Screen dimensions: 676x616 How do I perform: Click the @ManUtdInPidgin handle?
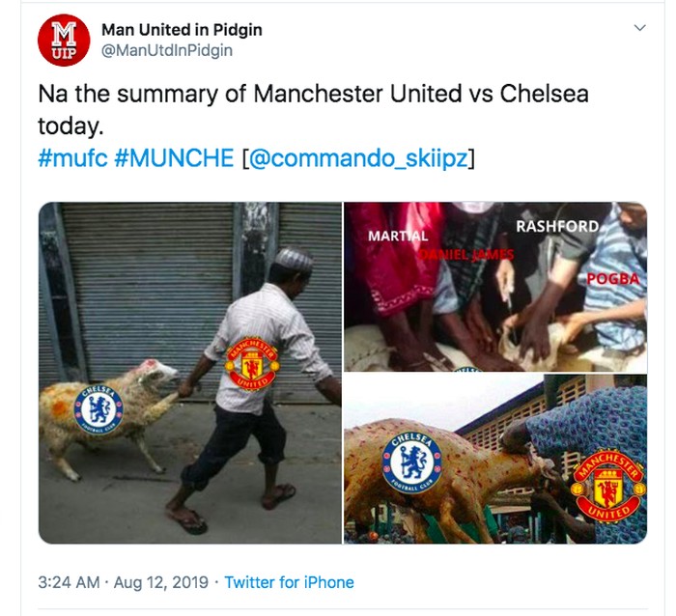point(167,50)
